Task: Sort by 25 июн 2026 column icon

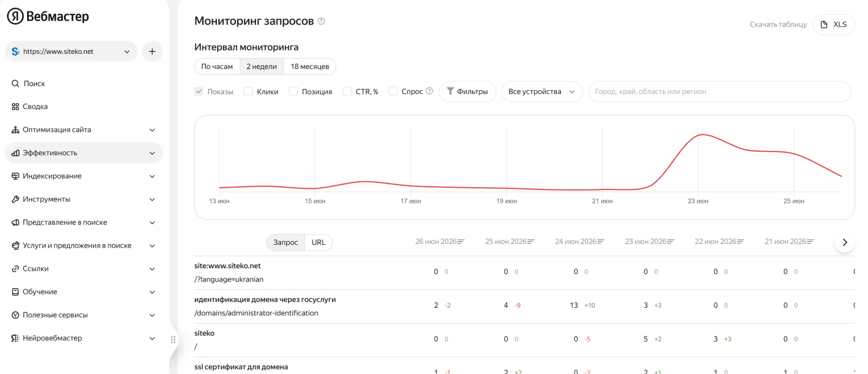Action: pos(531,242)
